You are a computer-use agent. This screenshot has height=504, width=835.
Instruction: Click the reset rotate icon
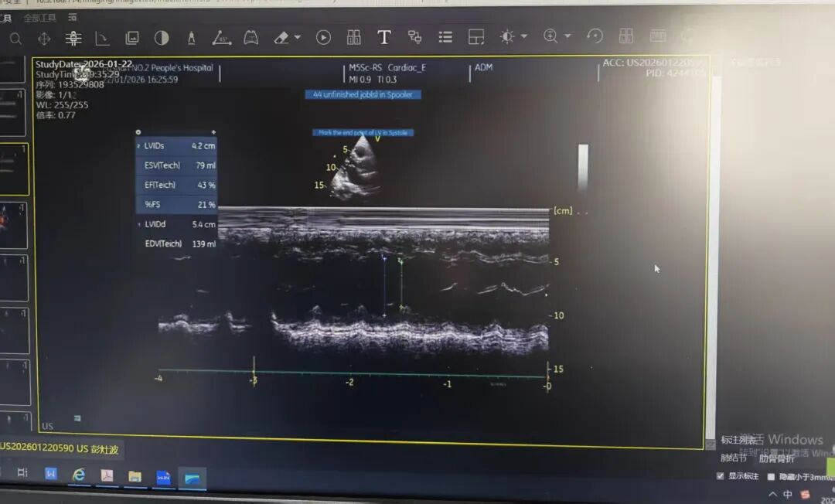595,36
